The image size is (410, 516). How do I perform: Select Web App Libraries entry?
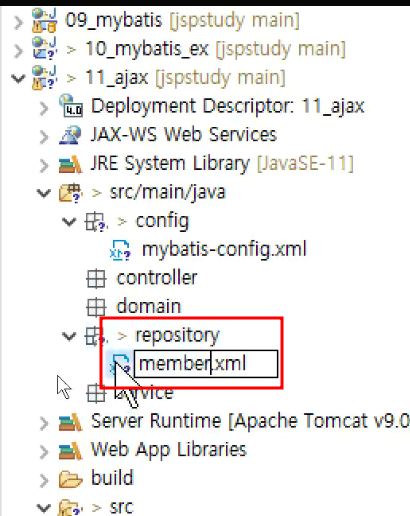pyautogui.click(x=169, y=450)
